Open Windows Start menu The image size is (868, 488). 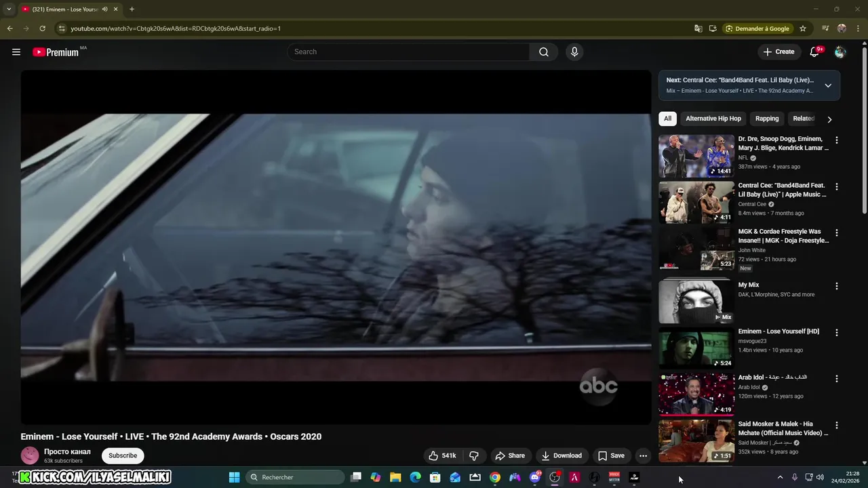[x=234, y=477]
